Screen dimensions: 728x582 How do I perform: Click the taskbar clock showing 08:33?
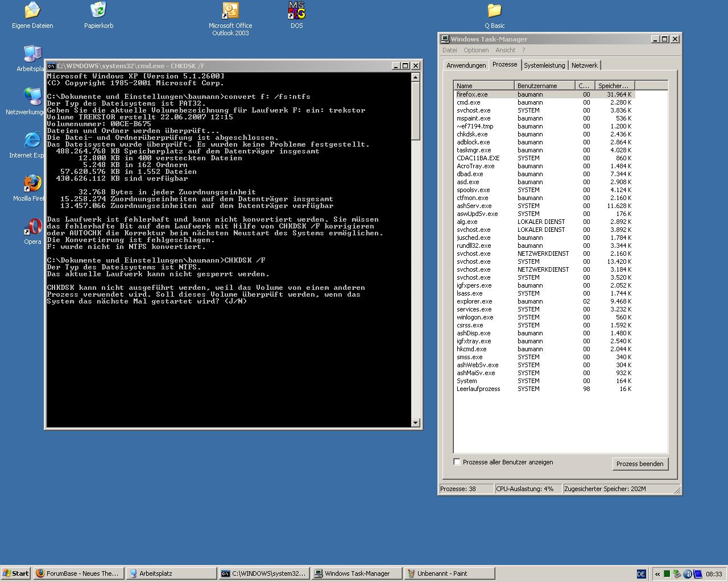pyautogui.click(x=714, y=574)
